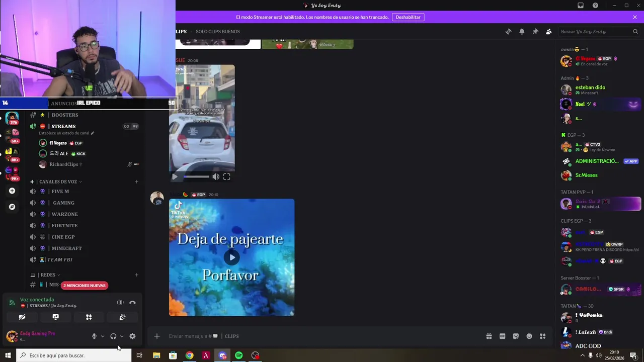
Task: Turn on camera in voice panel
Action: pyautogui.click(x=22, y=317)
